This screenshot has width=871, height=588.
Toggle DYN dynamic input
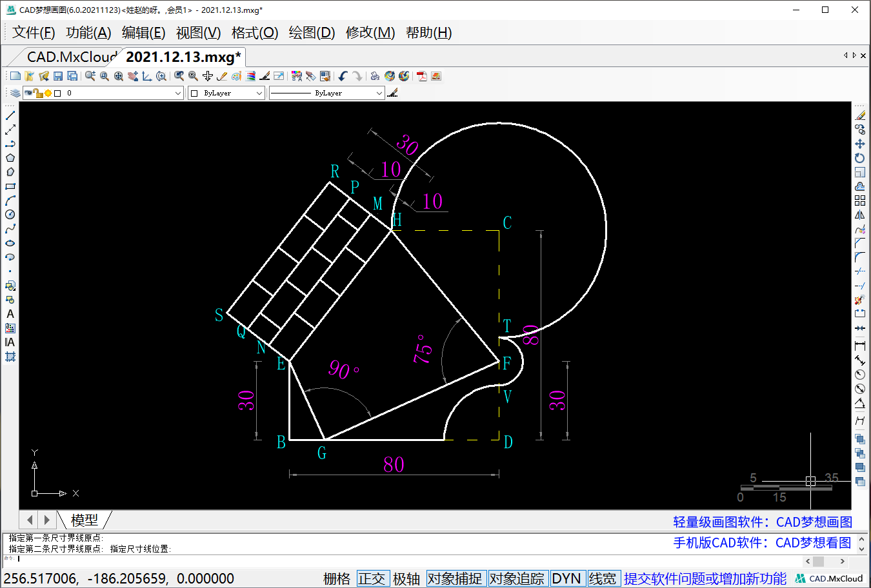point(566,578)
